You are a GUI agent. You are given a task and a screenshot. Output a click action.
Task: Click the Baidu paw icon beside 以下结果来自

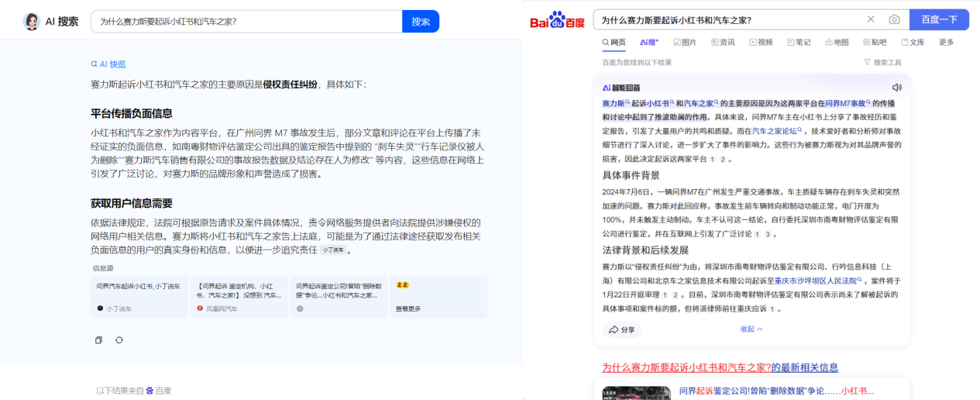[x=149, y=391]
